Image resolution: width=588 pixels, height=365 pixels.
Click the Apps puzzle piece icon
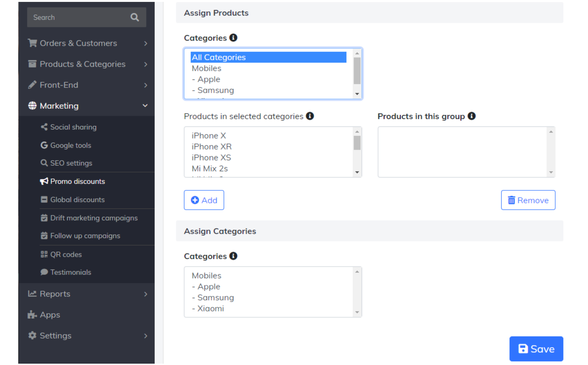coord(32,314)
